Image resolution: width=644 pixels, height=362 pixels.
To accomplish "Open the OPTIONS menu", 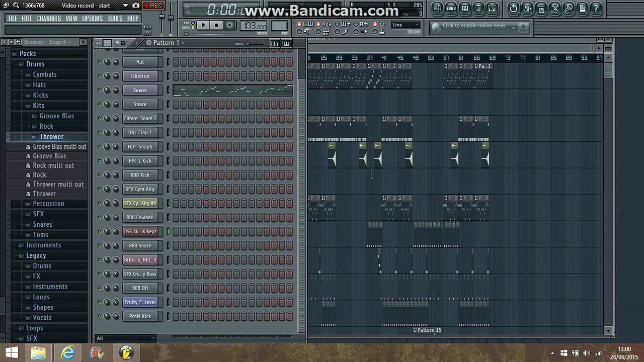I will (93, 19).
